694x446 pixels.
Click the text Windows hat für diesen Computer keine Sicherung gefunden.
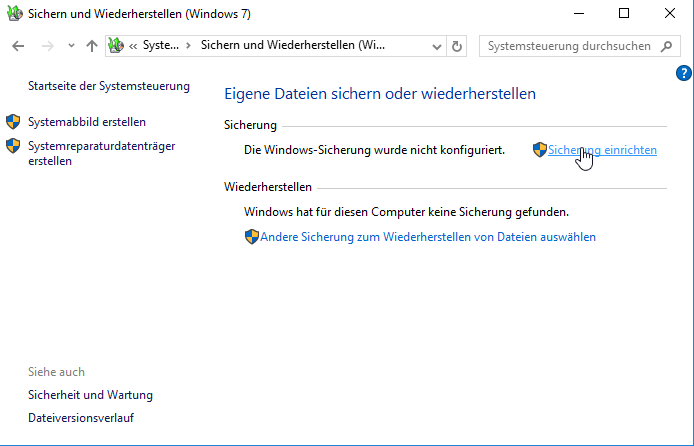[x=406, y=212]
